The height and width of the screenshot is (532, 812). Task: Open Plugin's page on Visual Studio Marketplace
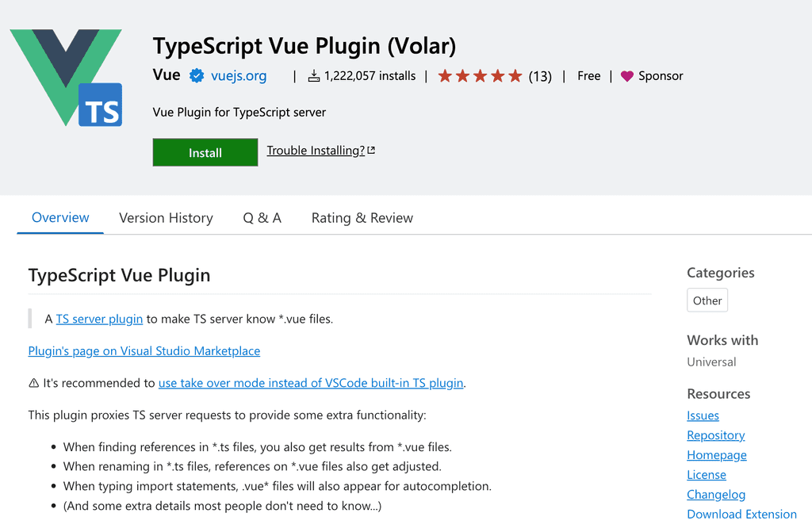click(x=144, y=350)
